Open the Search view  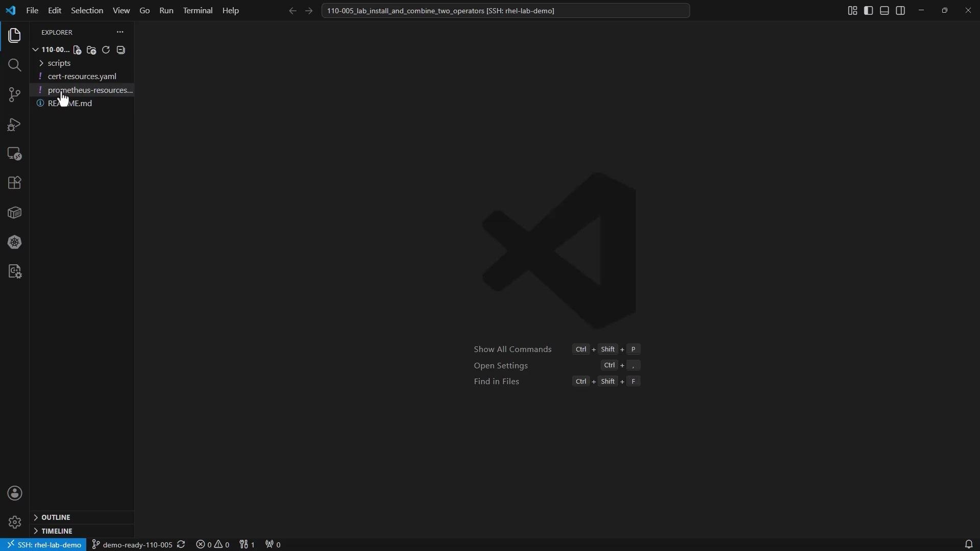[15, 65]
